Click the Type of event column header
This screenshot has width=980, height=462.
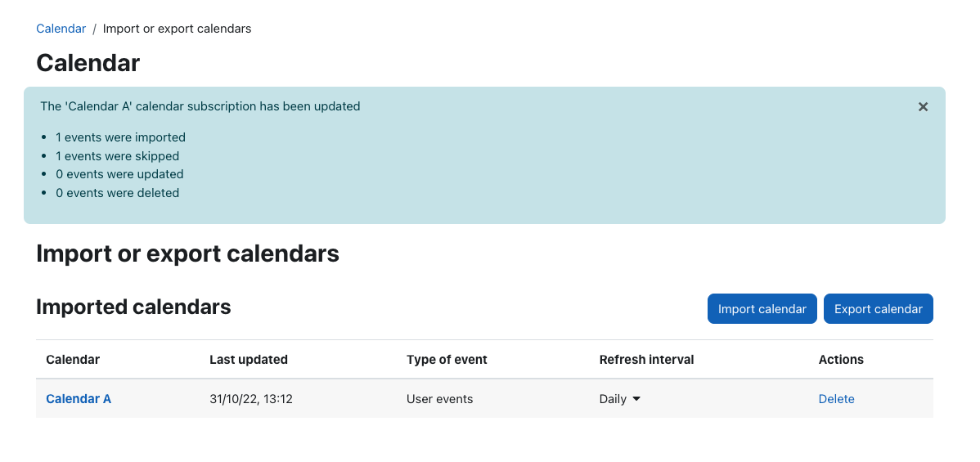(447, 360)
